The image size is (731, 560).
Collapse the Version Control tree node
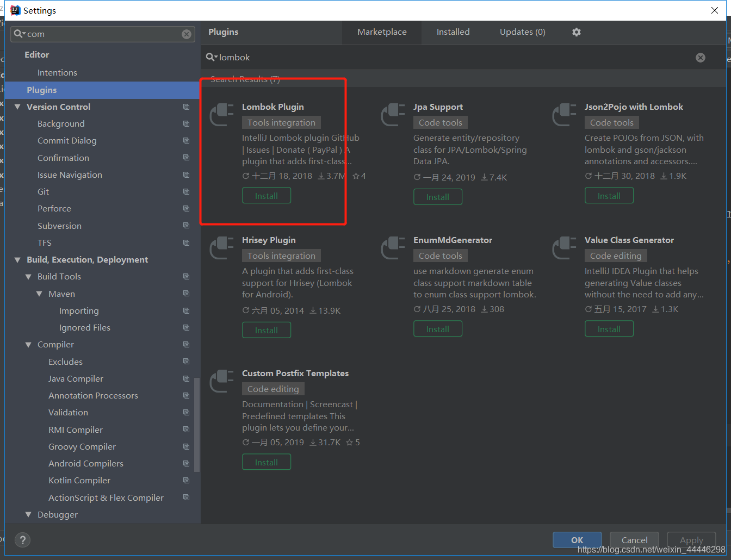17,107
